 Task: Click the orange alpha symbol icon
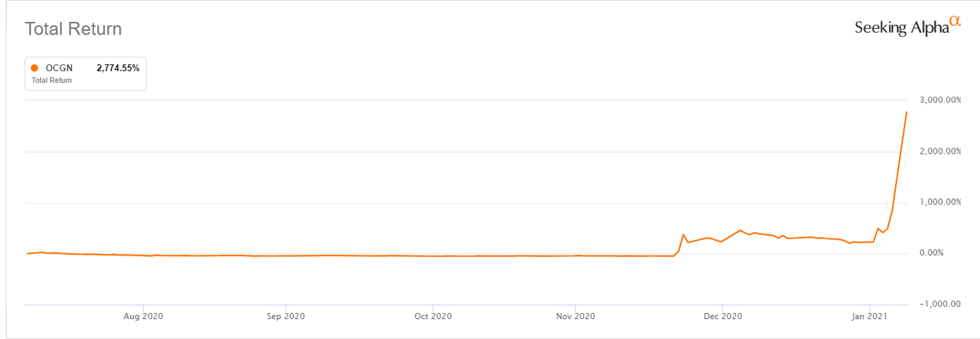954,22
